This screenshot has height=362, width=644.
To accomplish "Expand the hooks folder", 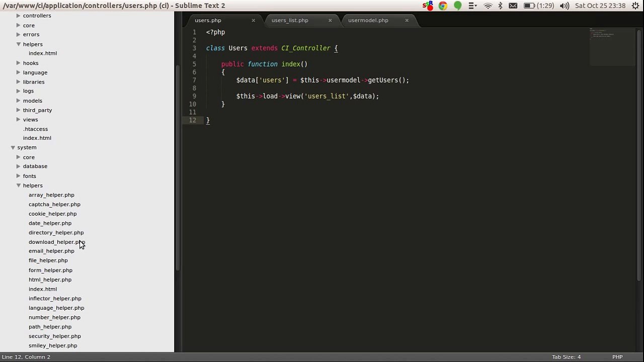I will [18, 63].
